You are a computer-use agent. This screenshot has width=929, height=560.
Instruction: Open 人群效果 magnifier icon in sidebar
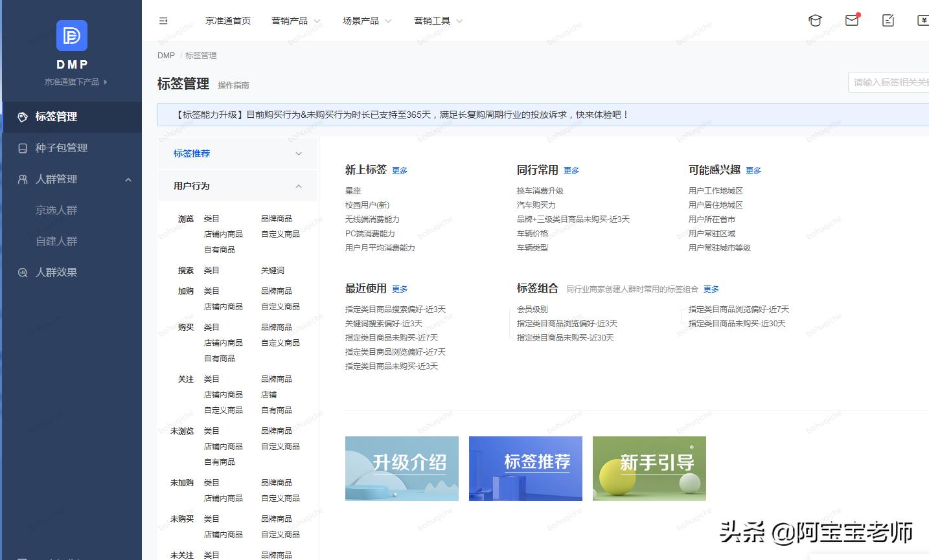click(22, 272)
